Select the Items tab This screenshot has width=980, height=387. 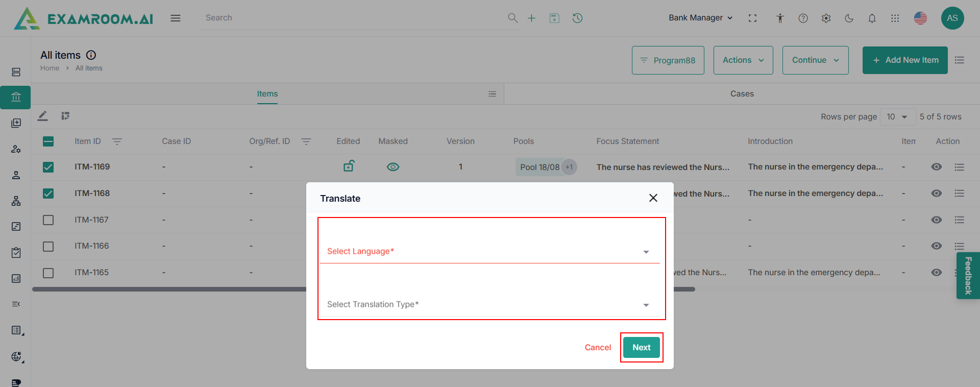pyautogui.click(x=267, y=94)
